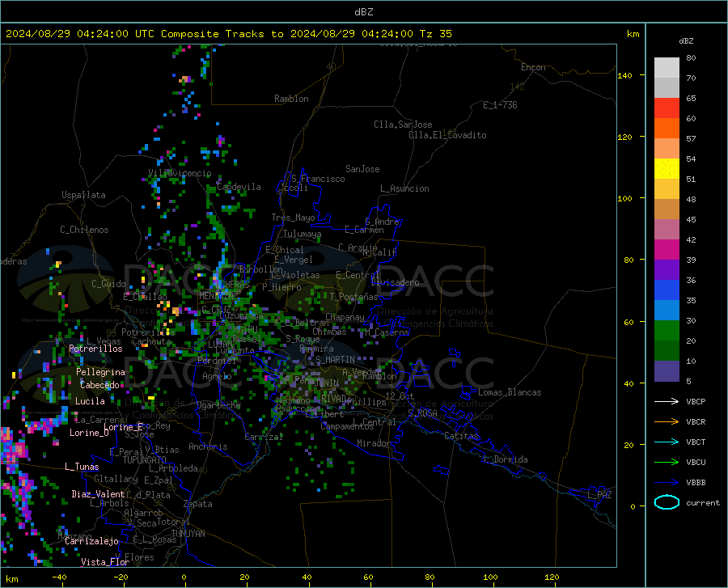Click the Tres_Mayo map label
Screen dimensions: 728x588
pyautogui.click(x=293, y=218)
